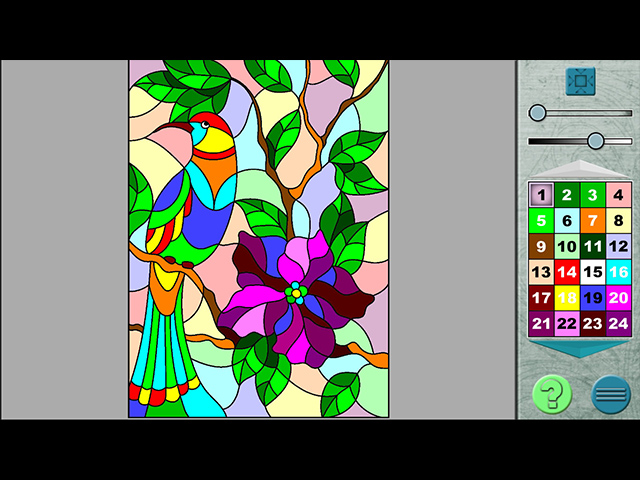Viewport: 640px width, 480px height.
Task: Choose blue swatch number 19
Action: 593,298
